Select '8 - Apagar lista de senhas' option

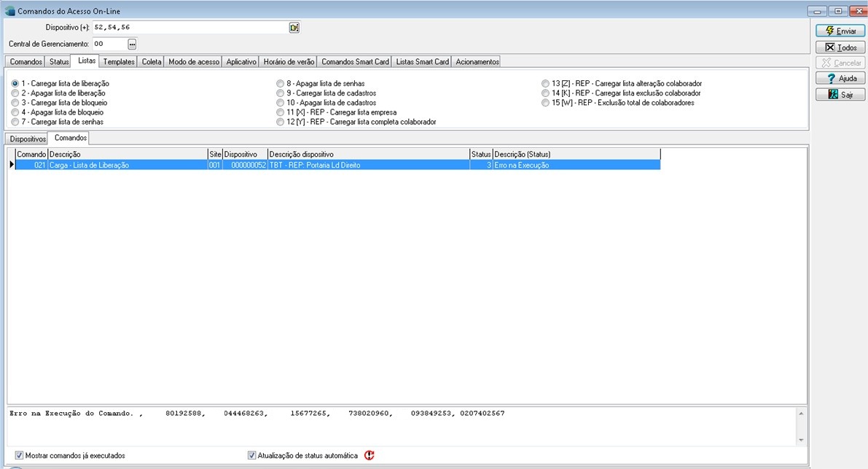tap(281, 84)
